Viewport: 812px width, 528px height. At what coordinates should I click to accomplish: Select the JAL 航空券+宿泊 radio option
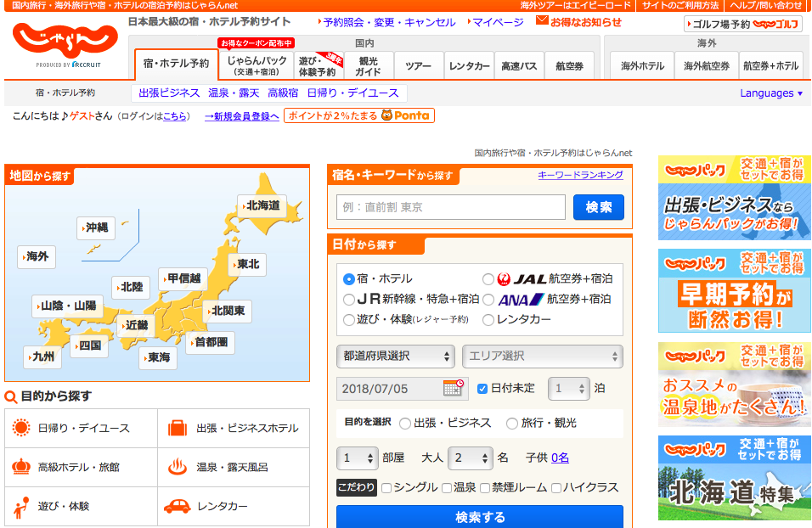pyautogui.click(x=488, y=279)
